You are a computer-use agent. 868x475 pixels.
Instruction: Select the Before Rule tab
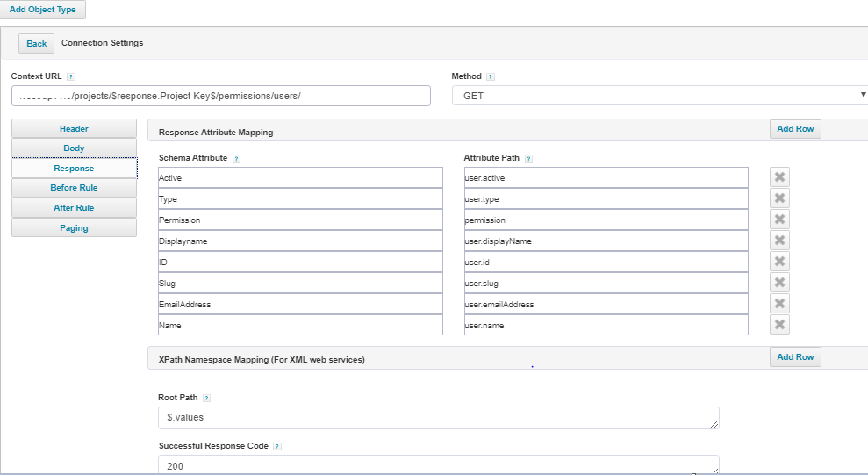pyautogui.click(x=74, y=188)
